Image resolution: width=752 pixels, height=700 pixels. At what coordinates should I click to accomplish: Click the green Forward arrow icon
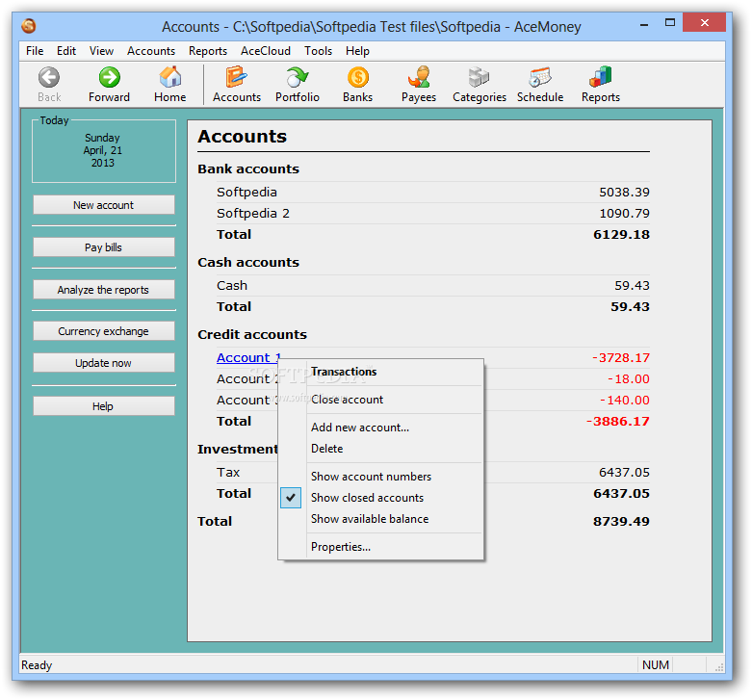(x=110, y=77)
